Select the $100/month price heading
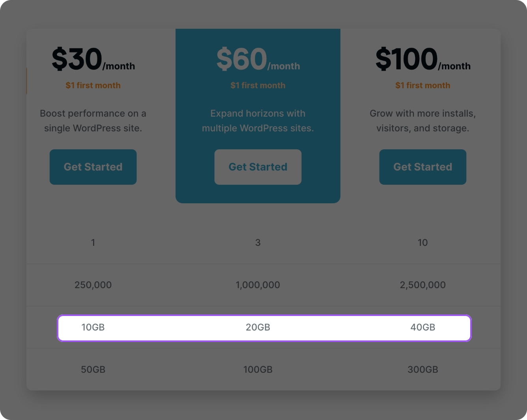 423,59
